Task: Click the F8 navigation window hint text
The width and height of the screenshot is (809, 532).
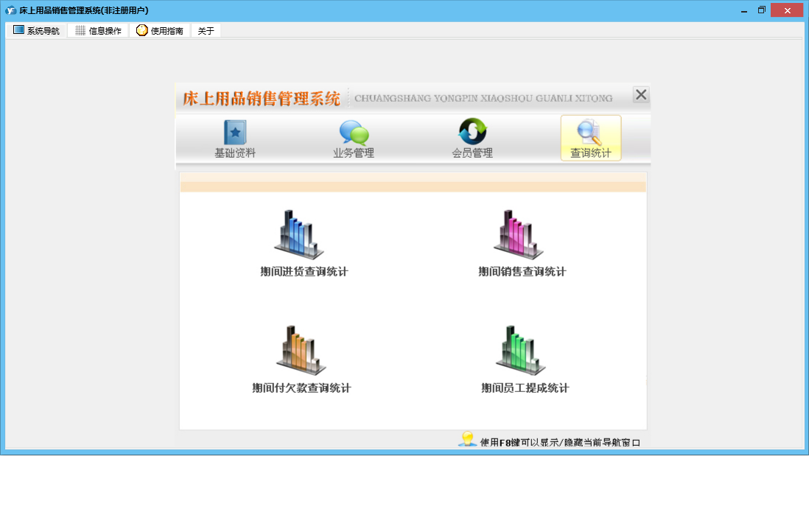Action: pyautogui.click(x=560, y=443)
